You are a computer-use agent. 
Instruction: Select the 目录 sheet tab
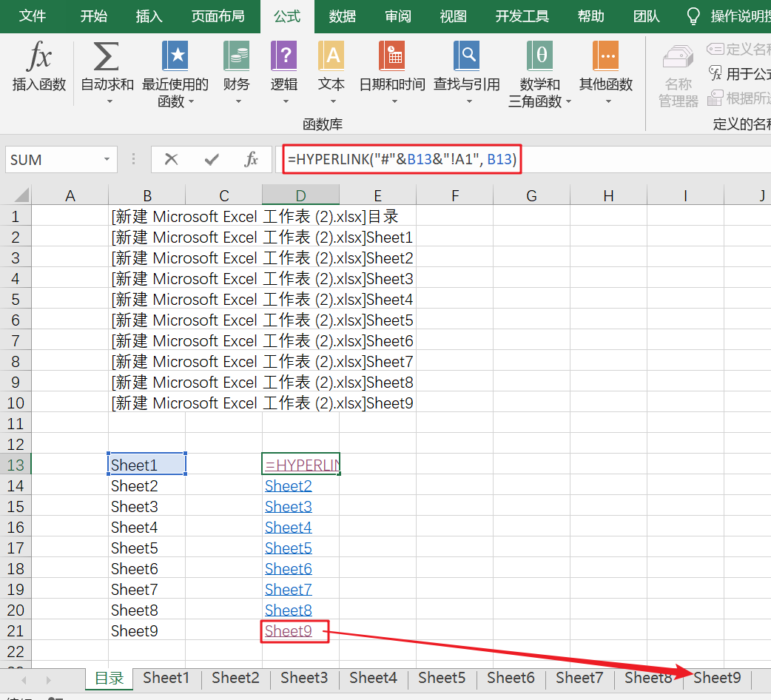coord(110,679)
